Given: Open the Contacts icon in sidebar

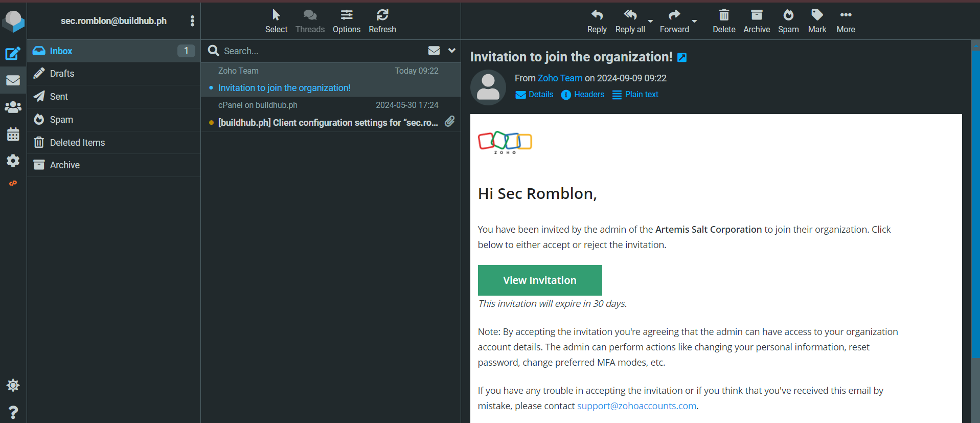Looking at the screenshot, I should tap(13, 107).
